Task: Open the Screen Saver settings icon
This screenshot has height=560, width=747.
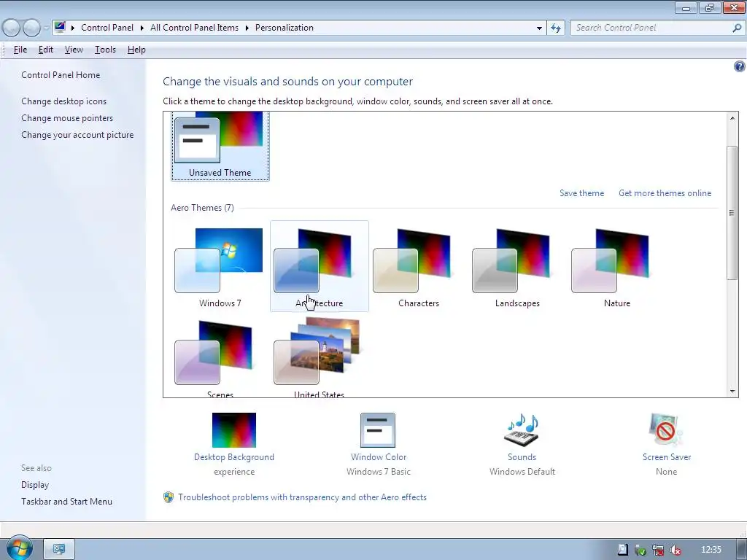Action: coord(666,430)
